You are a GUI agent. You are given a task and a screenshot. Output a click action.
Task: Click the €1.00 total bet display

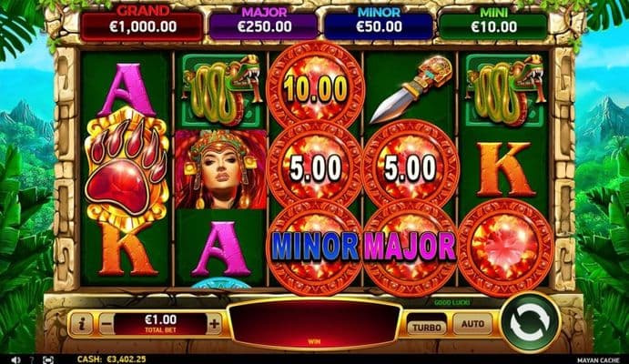pos(160,324)
